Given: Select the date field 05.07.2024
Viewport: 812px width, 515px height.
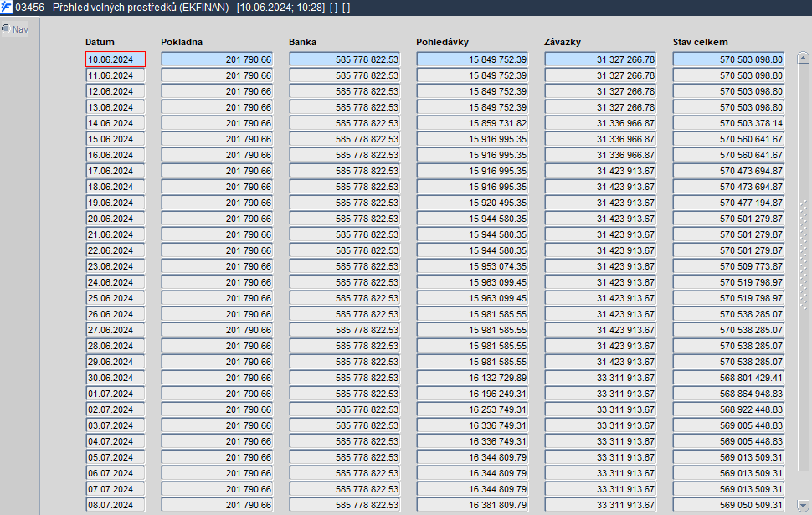Looking at the screenshot, I should (x=116, y=457).
